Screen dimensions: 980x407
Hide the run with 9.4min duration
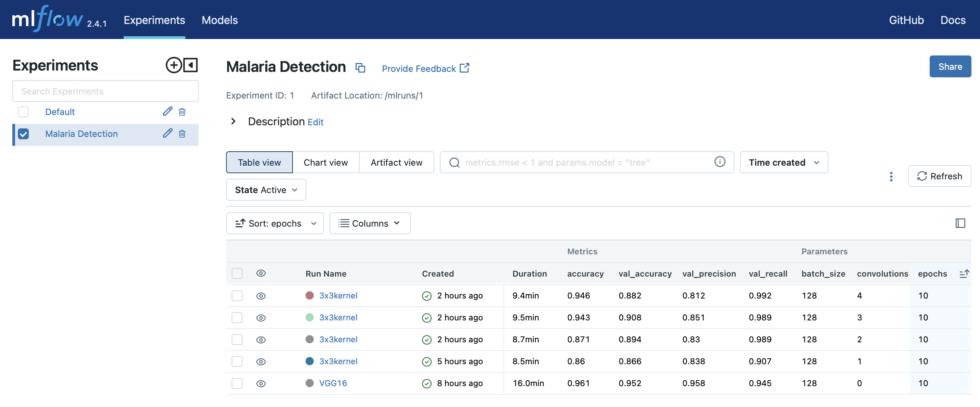point(261,296)
